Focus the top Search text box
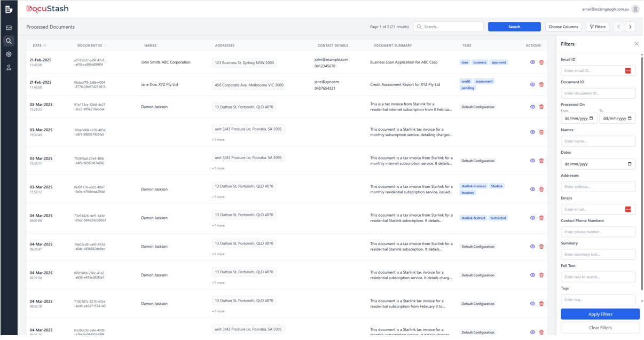Image resolution: width=644 pixels, height=340 pixels. pyautogui.click(x=449, y=27)
